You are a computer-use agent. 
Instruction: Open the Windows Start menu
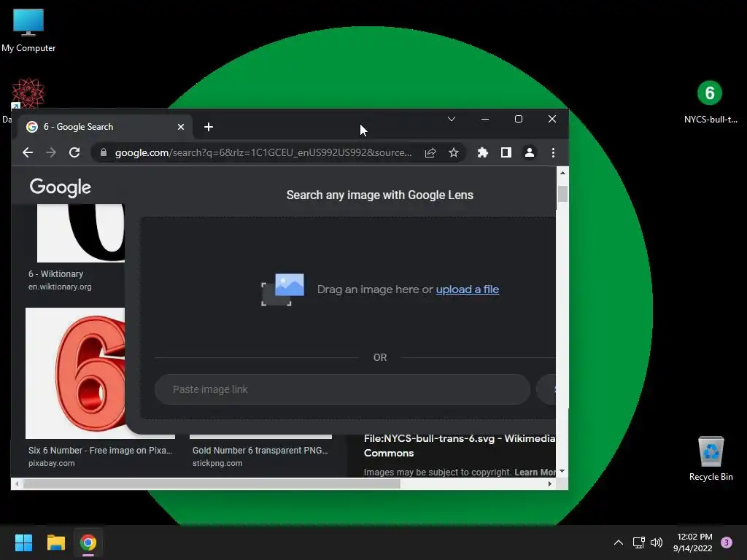pyautogui.click(x=23, y=542)
